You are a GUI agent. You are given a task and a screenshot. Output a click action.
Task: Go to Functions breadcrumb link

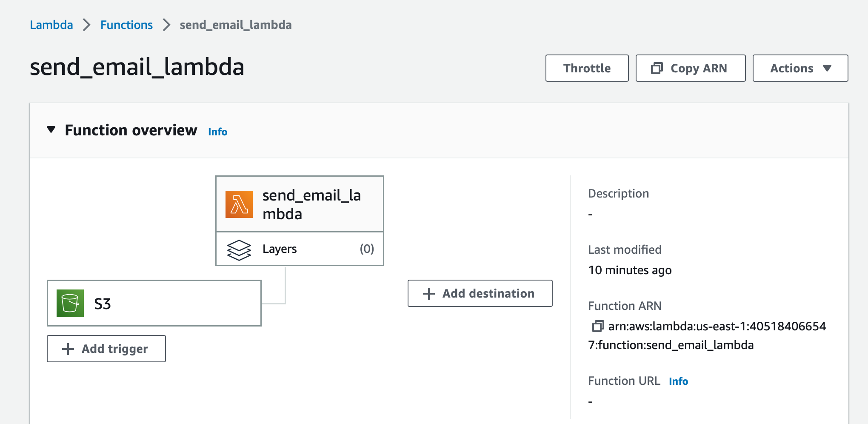pos(126,25)
